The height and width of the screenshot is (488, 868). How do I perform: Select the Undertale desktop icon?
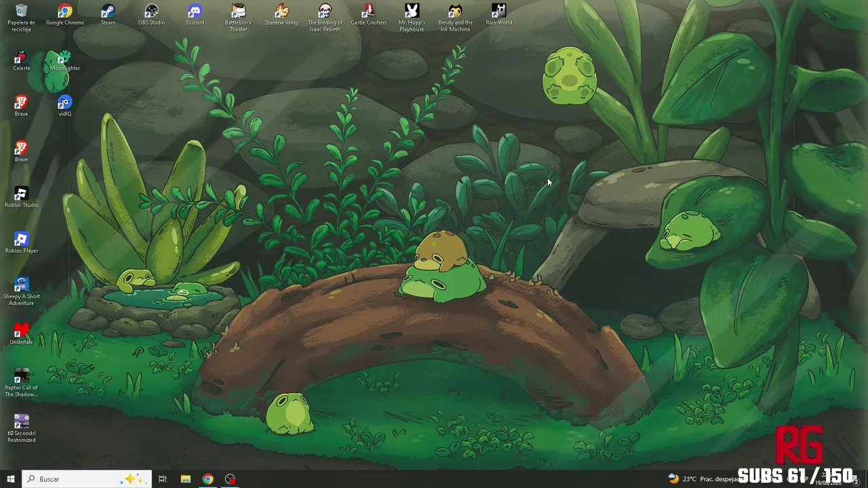click(x=21, y=334)
